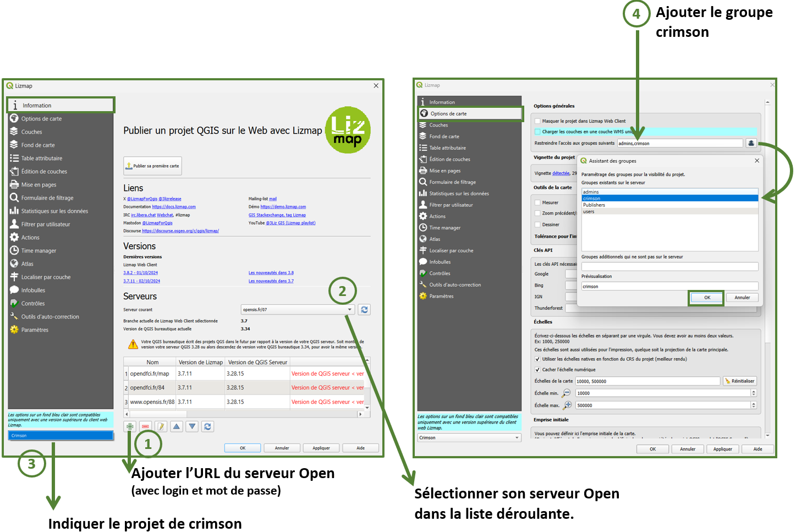Image resolution: width=807 pixels, height=532 pixels.
Task: Click the red remove server icon
Action: (145, 426)
